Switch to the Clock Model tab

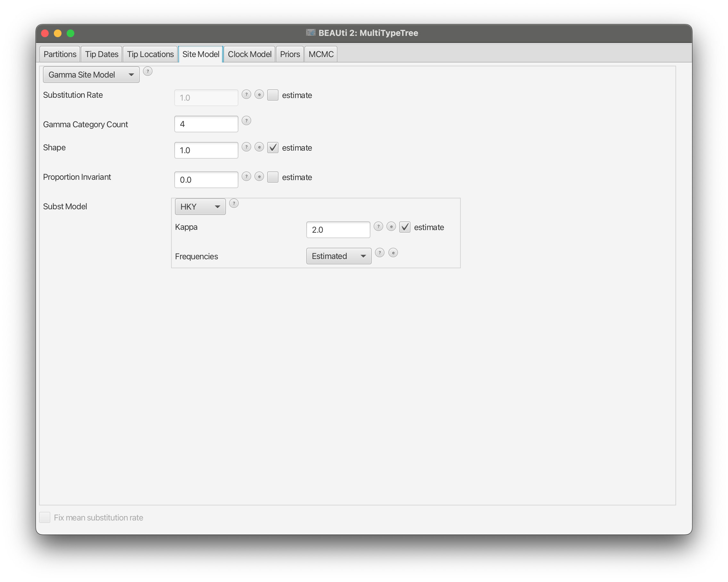249,54
